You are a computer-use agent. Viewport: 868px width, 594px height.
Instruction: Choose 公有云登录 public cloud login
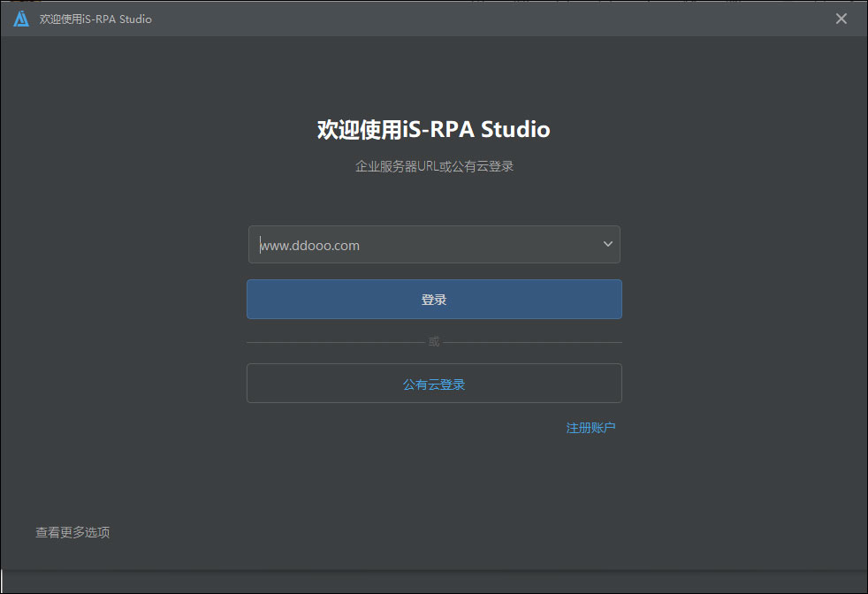coord(434,383)
